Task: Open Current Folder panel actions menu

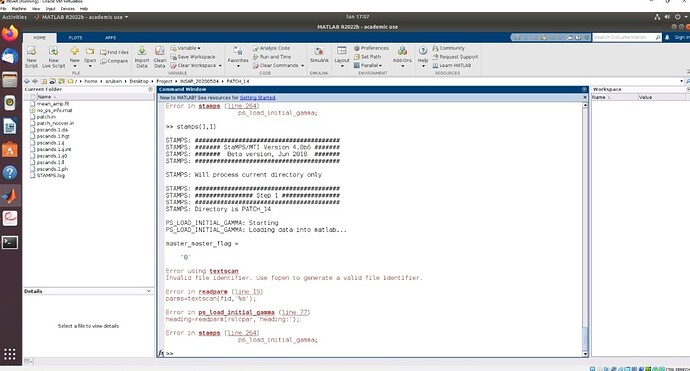Action: click(150, 89)
